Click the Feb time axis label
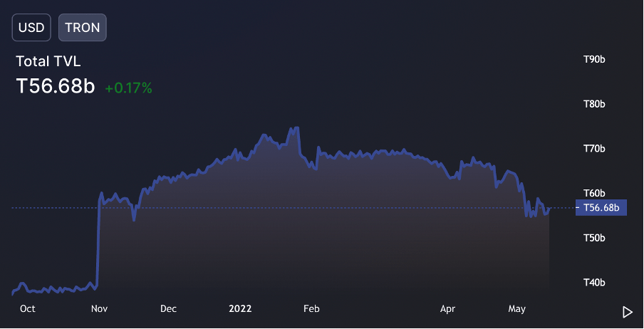The width and height of the screenshot is (644, 329). [x=311, y=309]
